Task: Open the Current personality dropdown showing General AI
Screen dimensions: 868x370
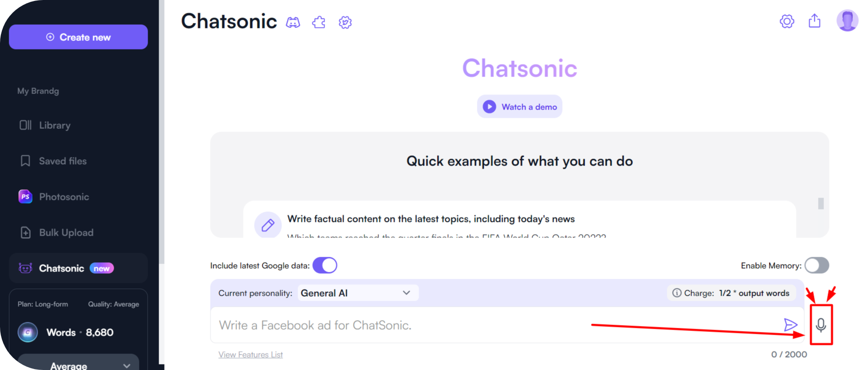Action: [358, 293]
